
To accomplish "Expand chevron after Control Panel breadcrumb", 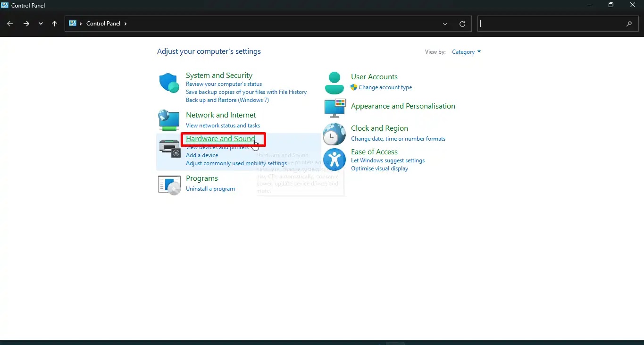I will pyautogui.click(x=125, y=24).
